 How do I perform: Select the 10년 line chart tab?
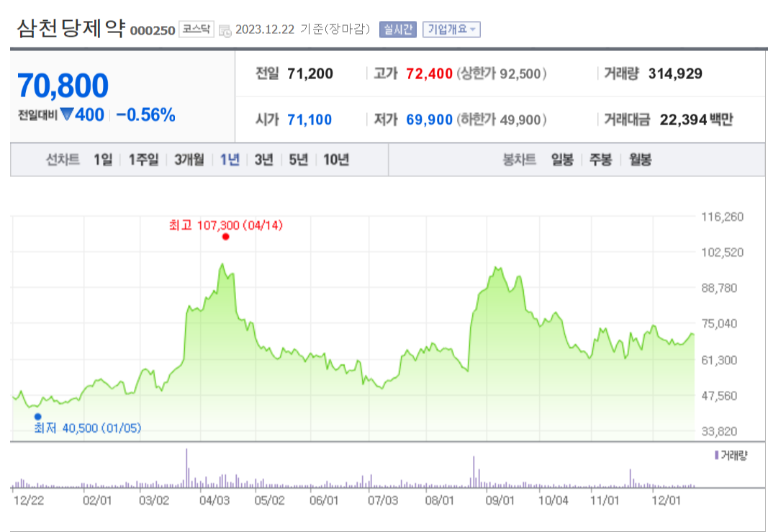336,160
